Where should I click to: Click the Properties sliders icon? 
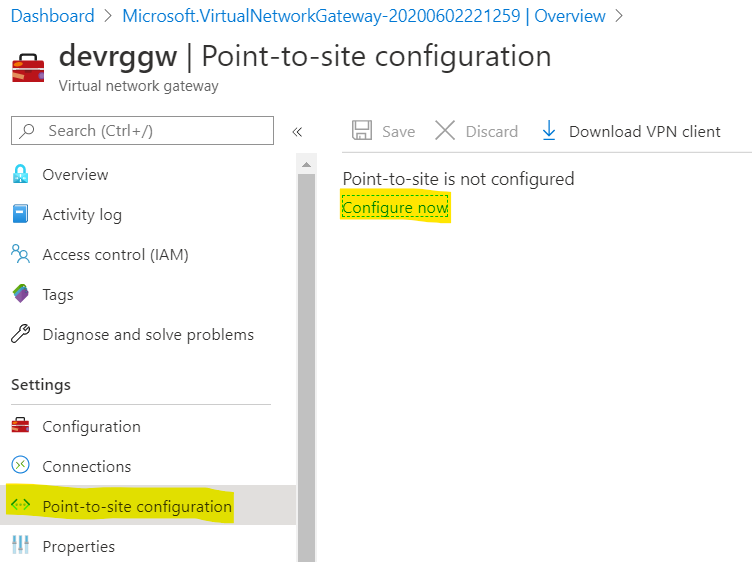(x=20, y=546)
